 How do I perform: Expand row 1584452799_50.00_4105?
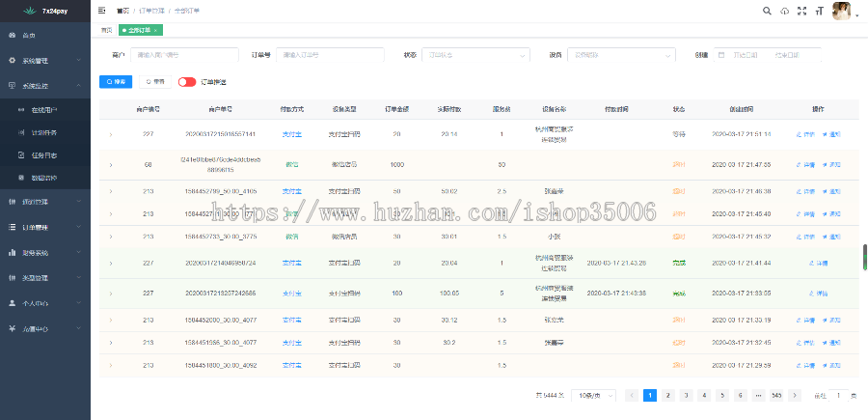pos(111,191)
